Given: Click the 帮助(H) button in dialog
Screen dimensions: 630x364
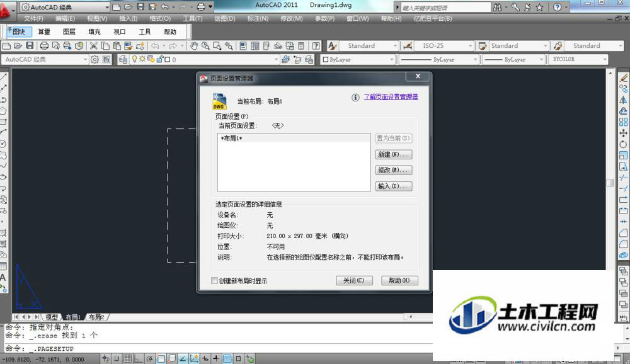Looking at the screenshot, I should (x=399, y=280).
